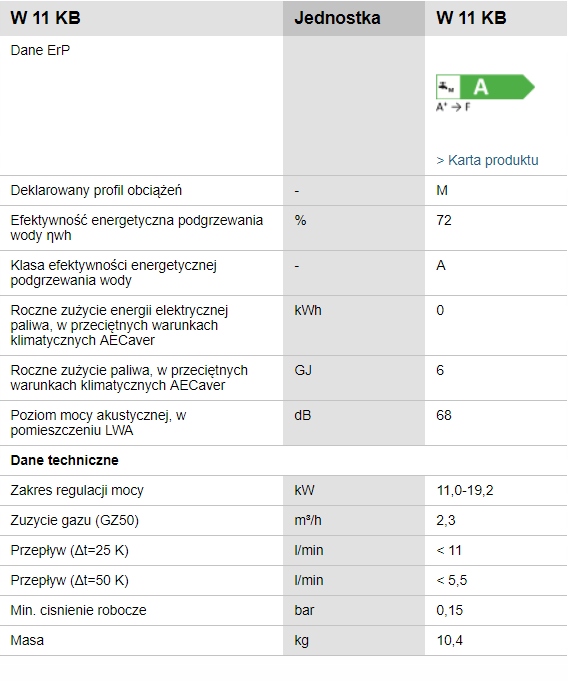Image resolution: width=568 pixels, height=682 pixels.
Task: Select the Dane ErP row label
Action: 40,50
